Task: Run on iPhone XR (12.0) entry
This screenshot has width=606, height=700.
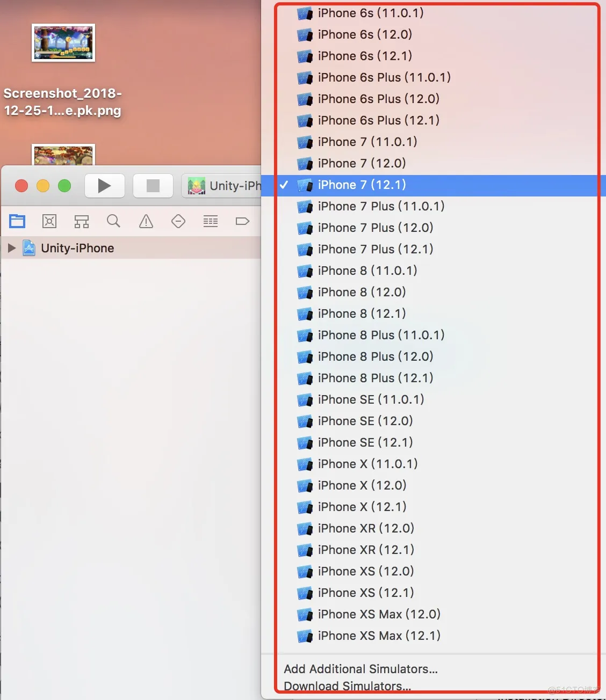Action: click(434, 528)
